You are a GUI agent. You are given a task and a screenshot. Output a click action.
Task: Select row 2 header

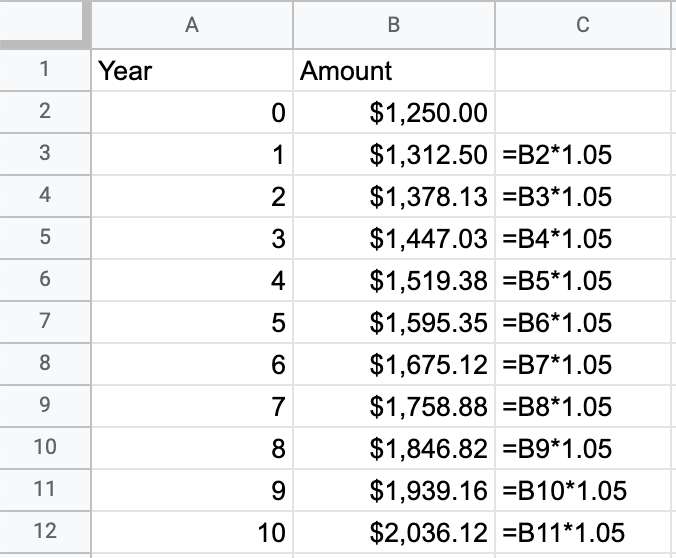pos(45,112)
